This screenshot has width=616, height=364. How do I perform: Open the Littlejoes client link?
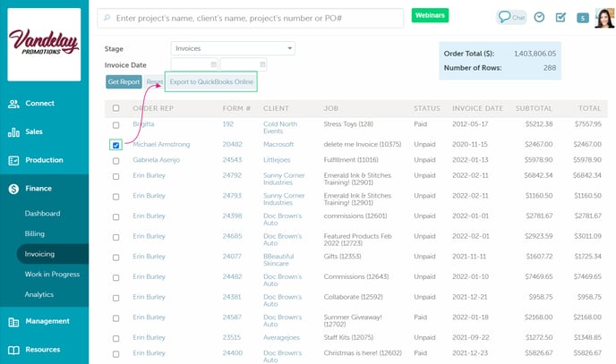pos(277,160)
